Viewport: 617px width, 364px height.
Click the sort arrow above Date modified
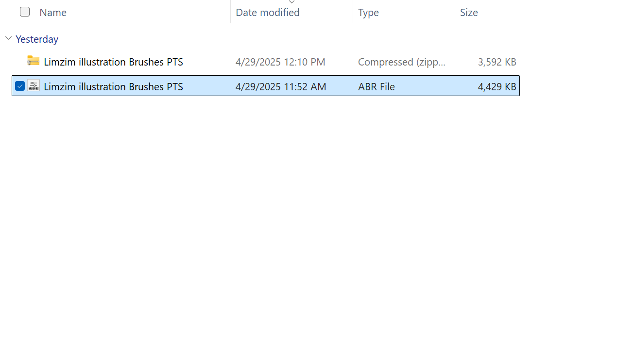(291, 2)
